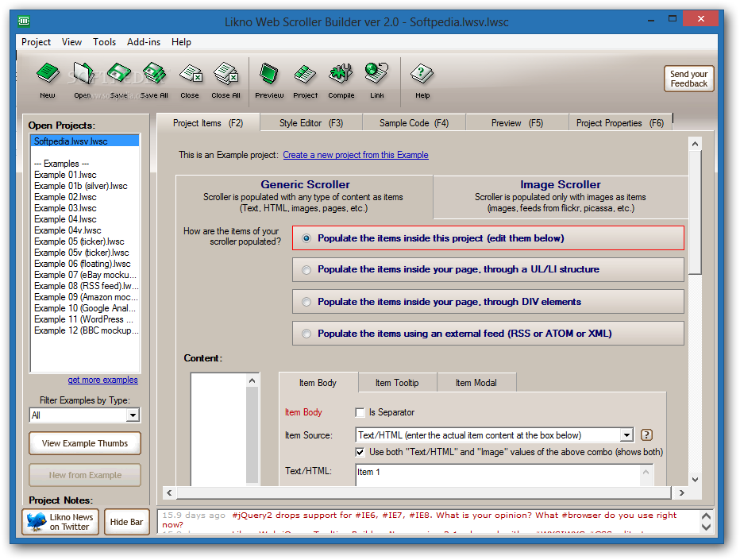Click main panel vertical scrollbar up arrow
Viewport: 740px width, 560px height.
[695, 144]
